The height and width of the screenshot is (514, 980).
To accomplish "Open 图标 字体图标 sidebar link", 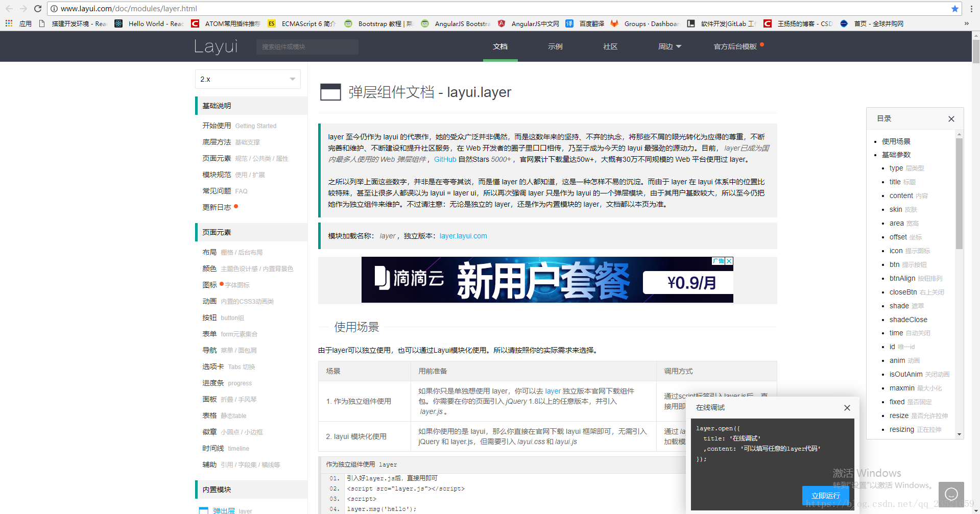I will 226,285.
